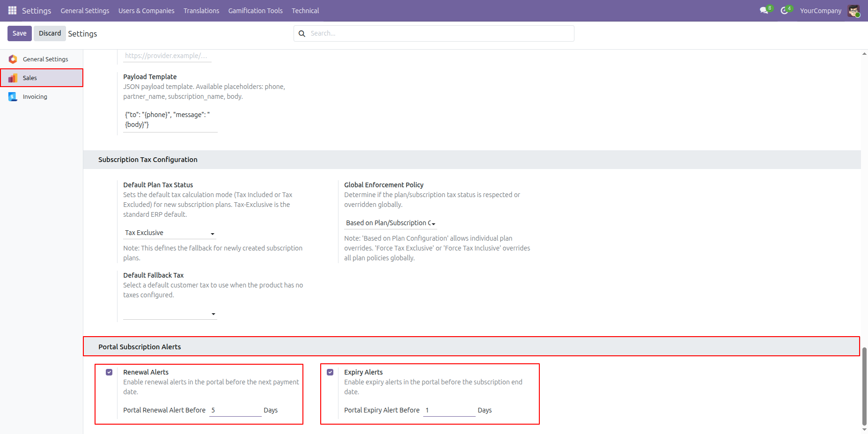
Task: Open the Default Plan Tax Status dropdown
Action: tap(169, 233)
